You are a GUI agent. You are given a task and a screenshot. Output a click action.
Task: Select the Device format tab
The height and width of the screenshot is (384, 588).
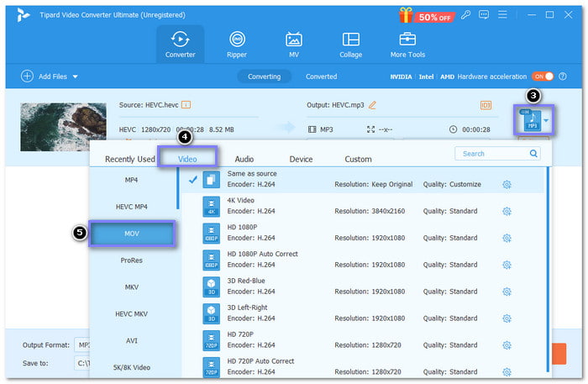301,159
